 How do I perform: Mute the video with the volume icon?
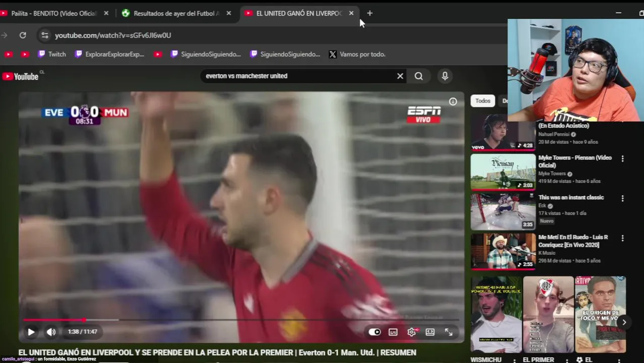(x=51, y=332)
